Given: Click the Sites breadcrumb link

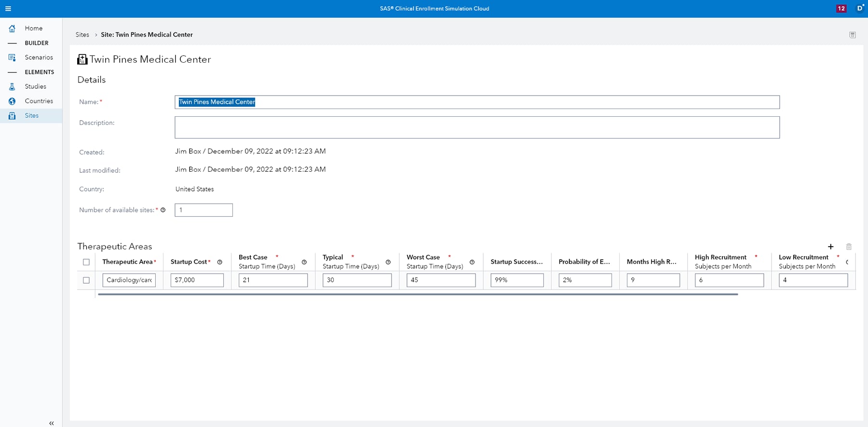Looking at the screenshot, I should click(82, 35).
